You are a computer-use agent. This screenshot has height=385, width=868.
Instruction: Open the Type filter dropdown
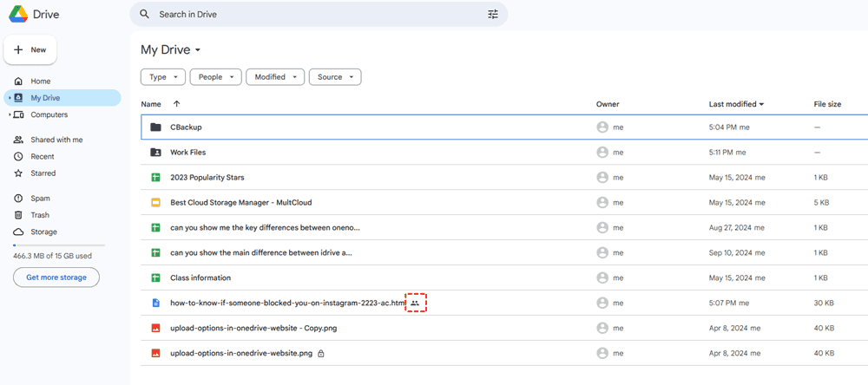pyautogui.click(x=162, y=77)
